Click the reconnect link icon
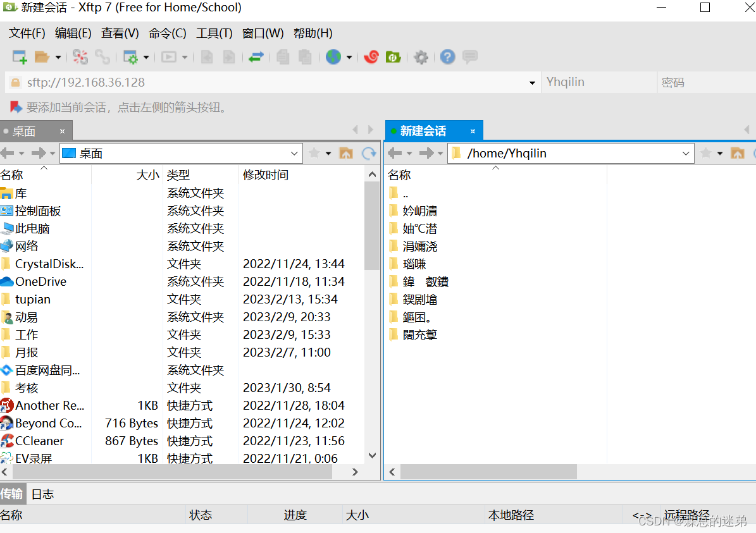The image size is (756, 533). pyautogui.click(x=102, y=57)
